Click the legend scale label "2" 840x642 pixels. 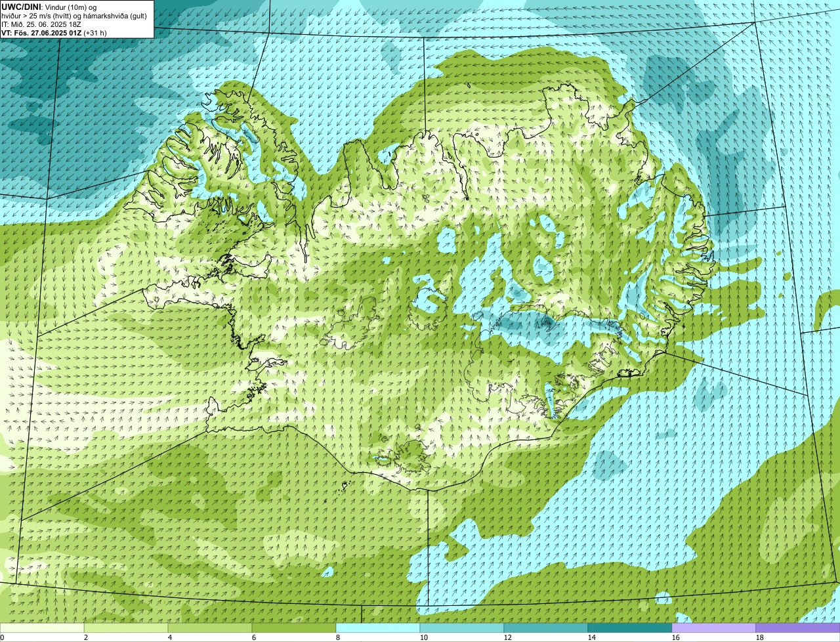[x=86, y=637]
